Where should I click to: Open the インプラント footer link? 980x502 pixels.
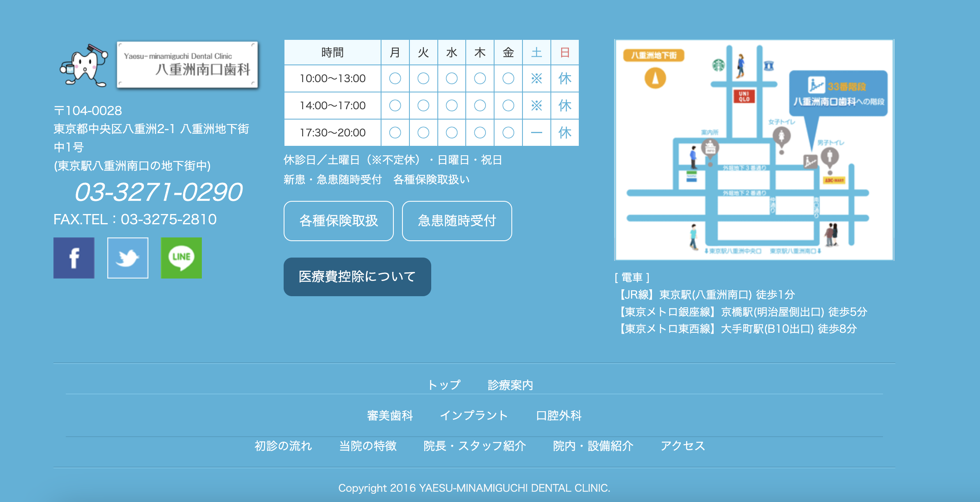point(474,415)
